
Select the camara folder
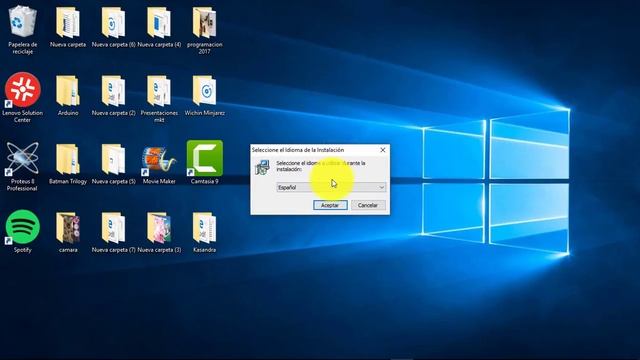pos(68,228)
